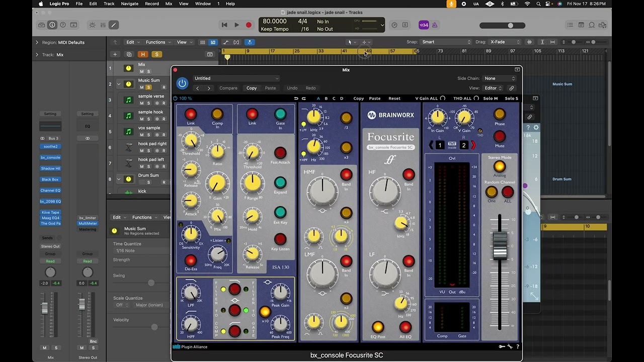
Task: Toggle the Key Listen button
Action: [x=280, y=239]
